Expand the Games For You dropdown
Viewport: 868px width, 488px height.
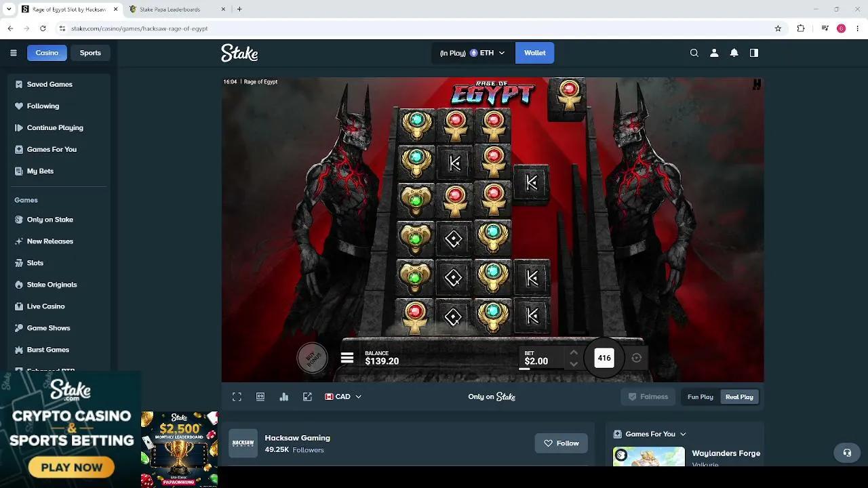pos(650,434)
